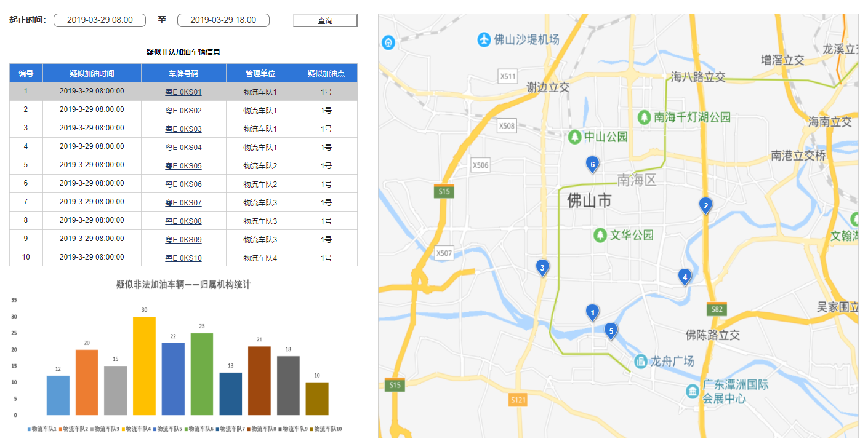
Task: Click map marker 3 on the map
Action: pyautogui.click(x=542, y=267)
